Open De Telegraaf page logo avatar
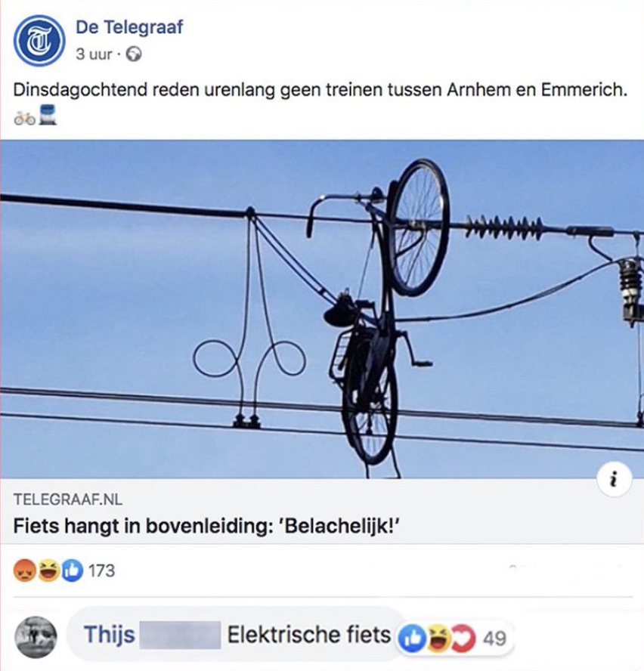Image resolution: width=644 pixels, height=671 pixels. click(39, 40)
